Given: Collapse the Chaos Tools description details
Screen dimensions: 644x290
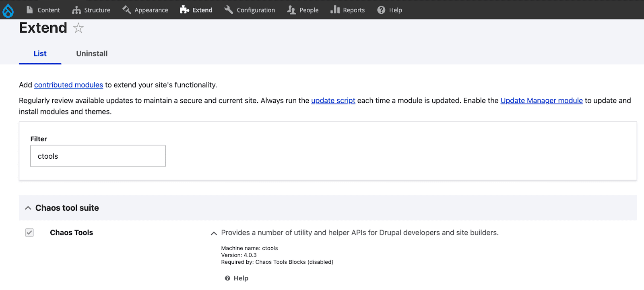Looking at the screenshot, I should point(214,233).
